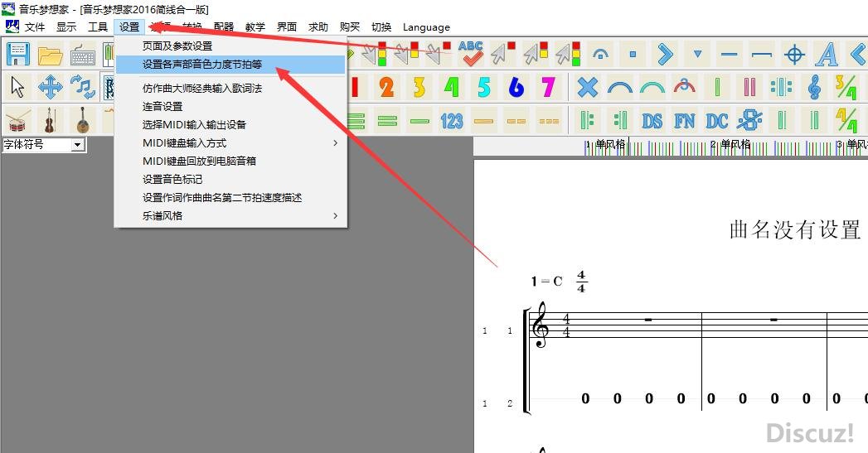
Task: Insert the DC marking
Action: (x=717, y=120)
